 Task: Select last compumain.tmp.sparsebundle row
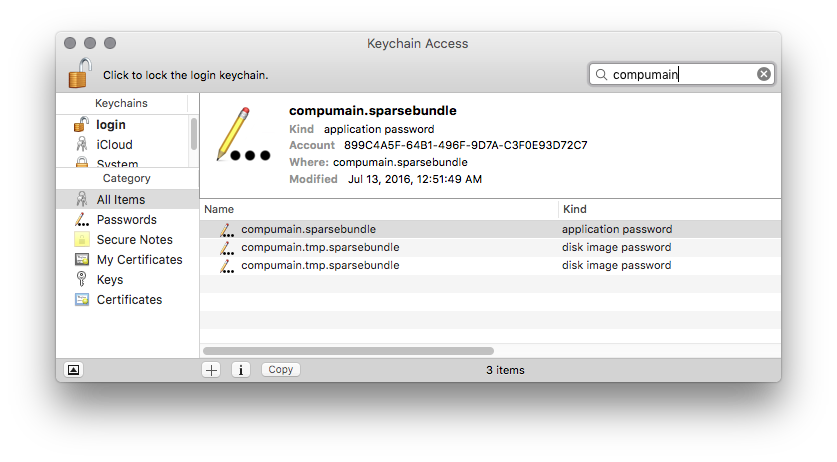[x=490, y=265]
